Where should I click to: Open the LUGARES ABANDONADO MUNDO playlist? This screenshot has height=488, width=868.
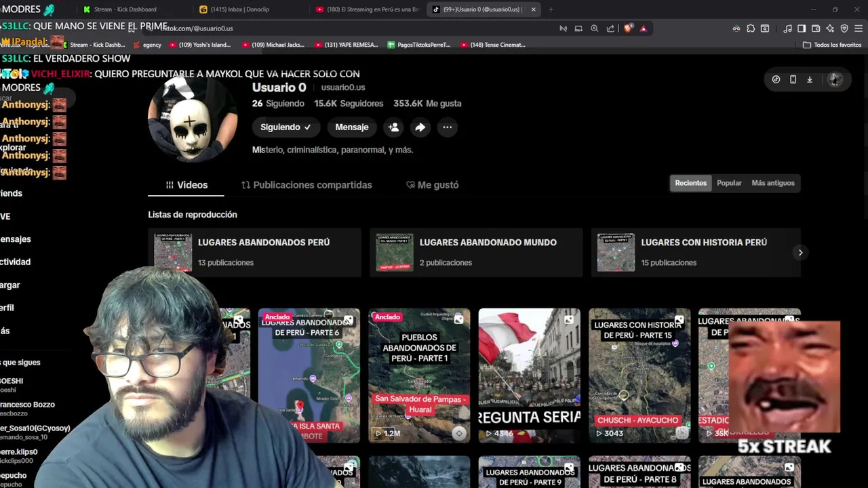(x=476, y=252)
